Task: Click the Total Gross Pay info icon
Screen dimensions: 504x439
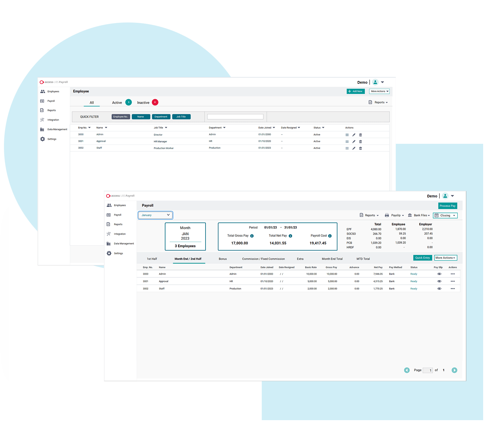Action: (252, 236)
